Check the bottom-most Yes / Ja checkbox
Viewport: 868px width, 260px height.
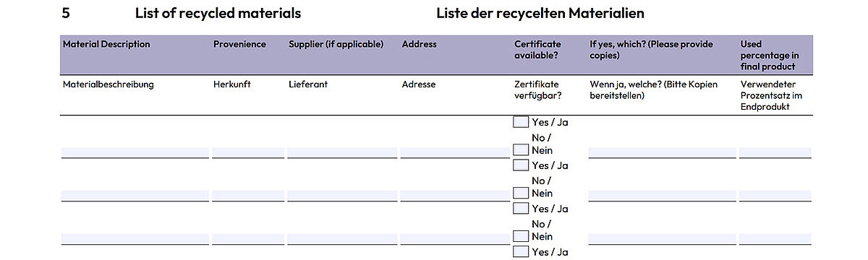coord(521,252)
